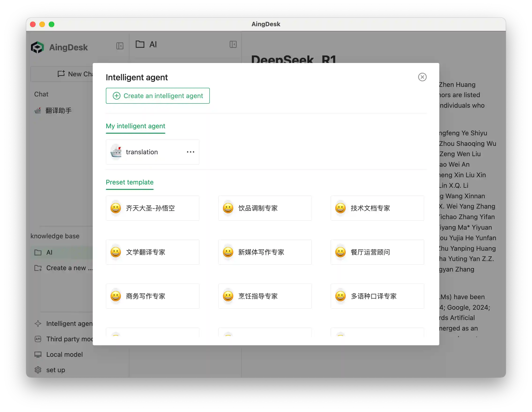532x412 pixels.
Task: Select Local model in the sidebar
Action: coord(64,355)
